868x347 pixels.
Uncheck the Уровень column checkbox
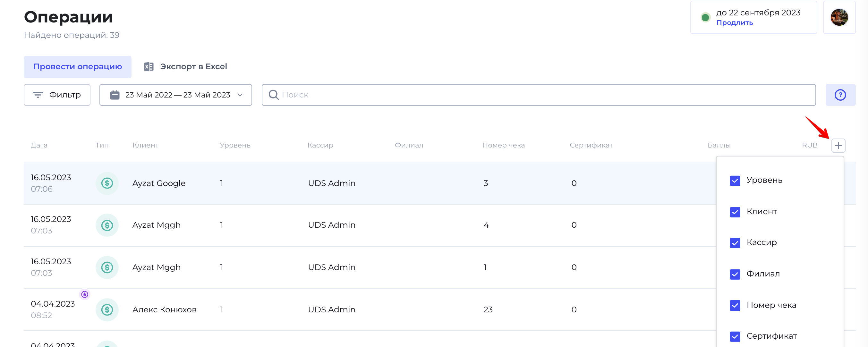(x=735, y=181)
